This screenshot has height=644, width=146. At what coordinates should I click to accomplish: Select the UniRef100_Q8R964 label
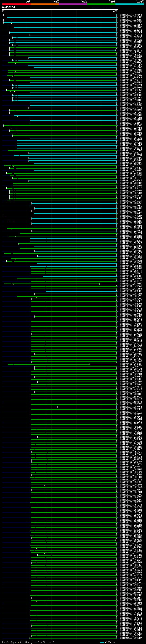click(x=131, y=572)
